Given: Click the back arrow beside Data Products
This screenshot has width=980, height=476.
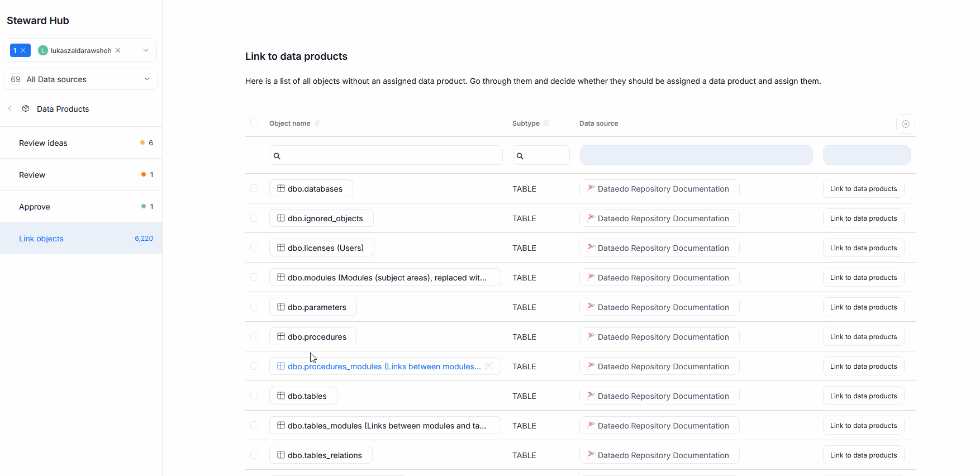Looking at the screenshot, I should point(9,109).
